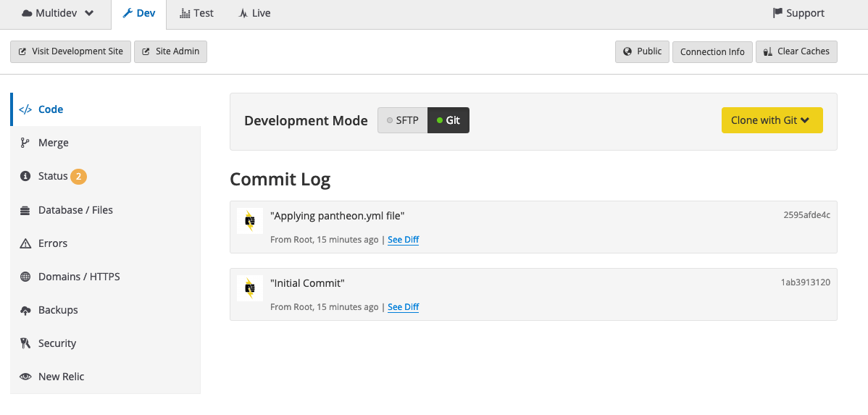
Task: Expand the Clone with Git dropdown
Action: tap(772, 120)
